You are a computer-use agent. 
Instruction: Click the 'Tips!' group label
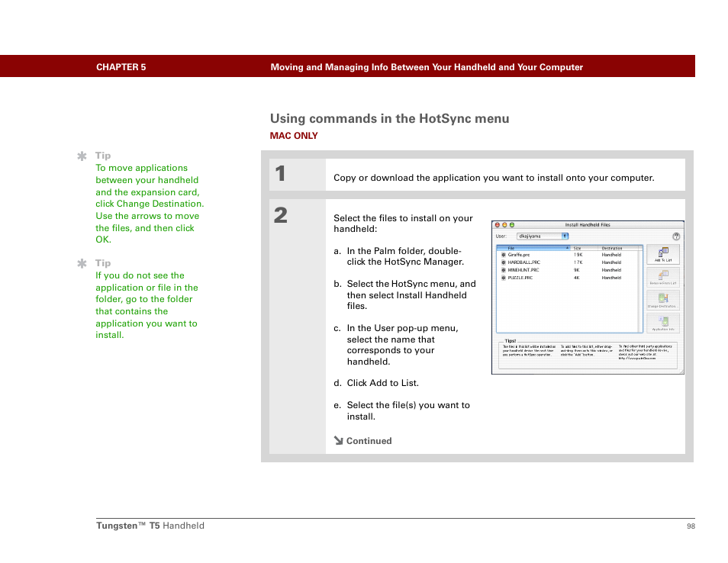point(511,341)
